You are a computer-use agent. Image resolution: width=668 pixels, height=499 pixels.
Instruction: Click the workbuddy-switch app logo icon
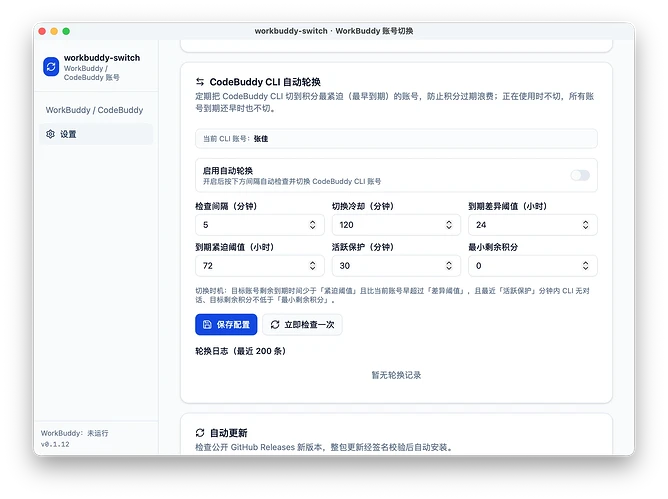coord(51,67)
